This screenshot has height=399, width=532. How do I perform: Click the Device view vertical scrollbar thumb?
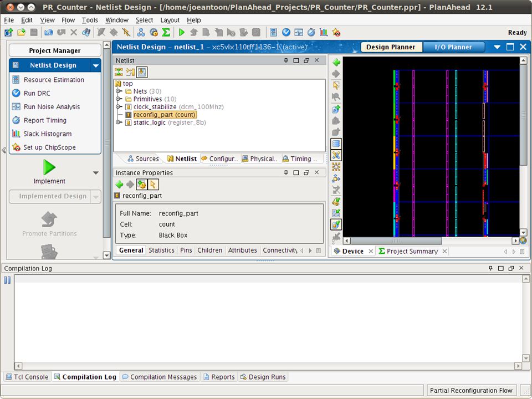(x=523, y=115)
